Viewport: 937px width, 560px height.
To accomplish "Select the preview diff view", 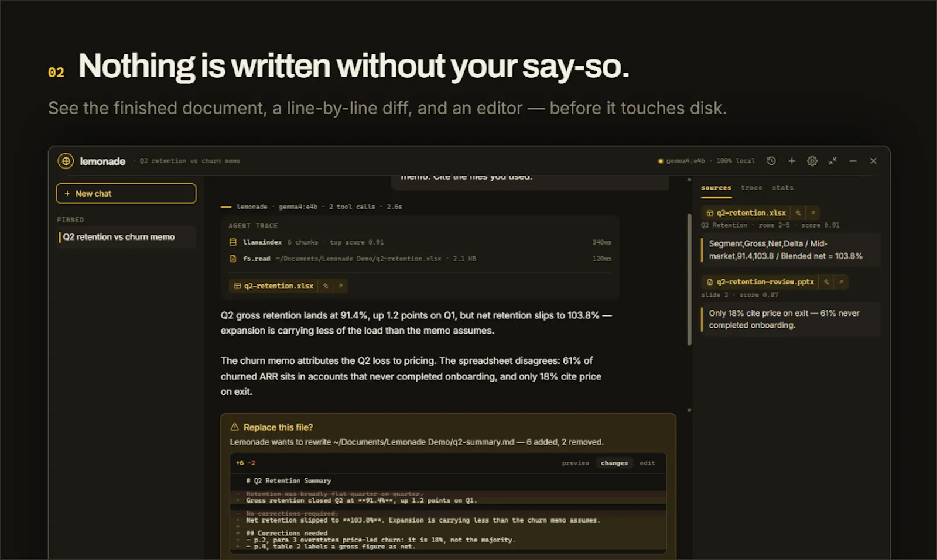I will (x=576, y=463).
